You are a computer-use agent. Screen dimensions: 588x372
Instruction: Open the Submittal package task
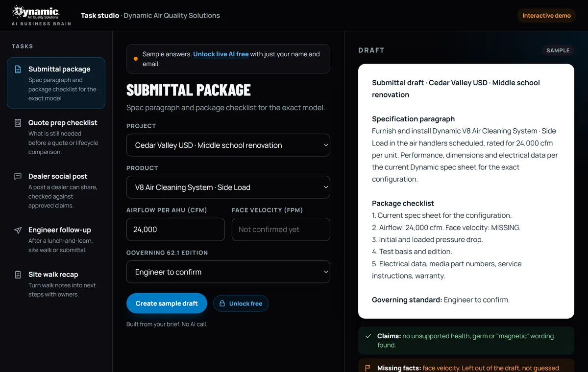pyautogui.click(x=56, y=83)
